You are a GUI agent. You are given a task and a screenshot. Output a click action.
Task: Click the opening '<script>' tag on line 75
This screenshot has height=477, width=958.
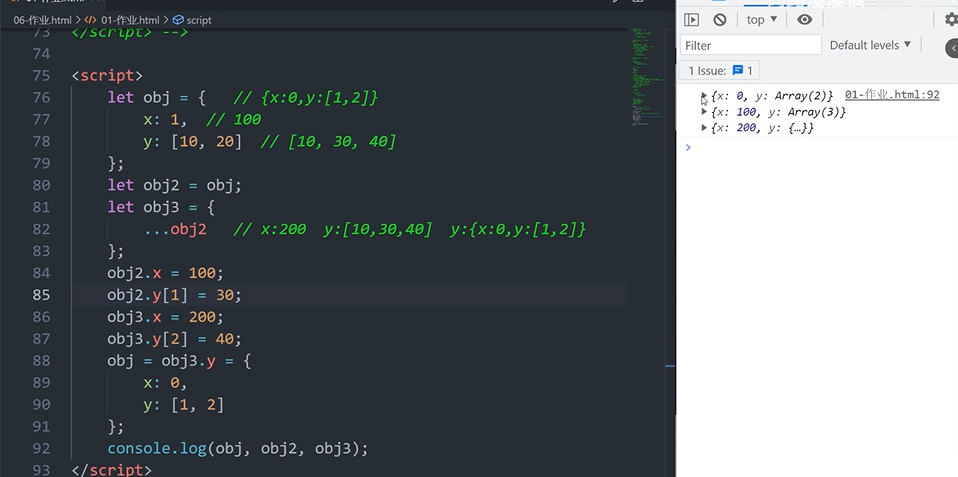point(107,76)
